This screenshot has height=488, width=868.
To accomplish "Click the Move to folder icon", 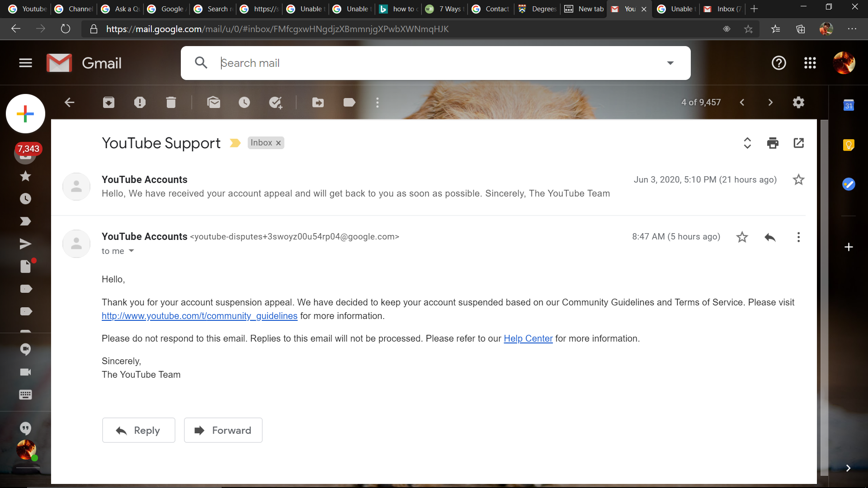I will (318, 103).
